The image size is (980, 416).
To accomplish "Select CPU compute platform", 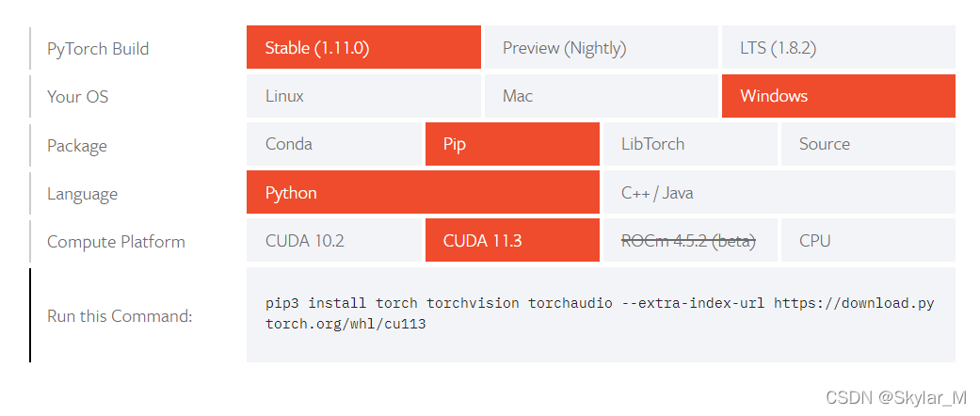I will coord(868,241).
